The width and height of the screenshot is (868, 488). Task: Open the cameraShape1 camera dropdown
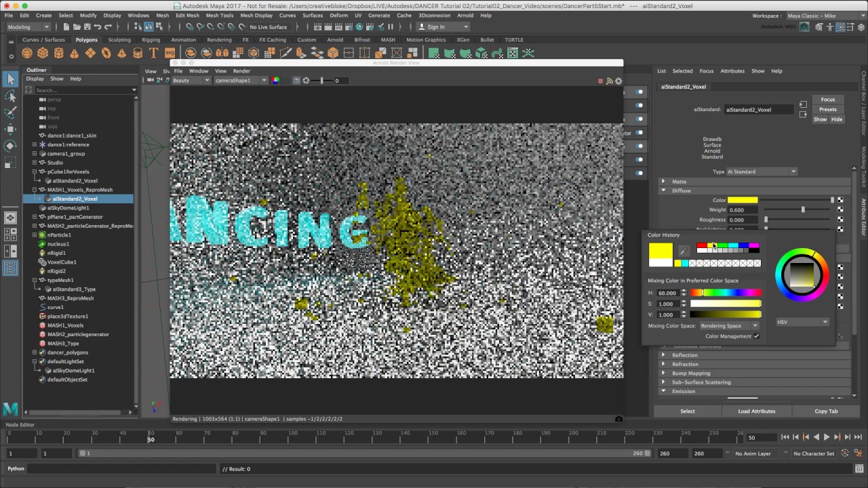click(241, 81)
